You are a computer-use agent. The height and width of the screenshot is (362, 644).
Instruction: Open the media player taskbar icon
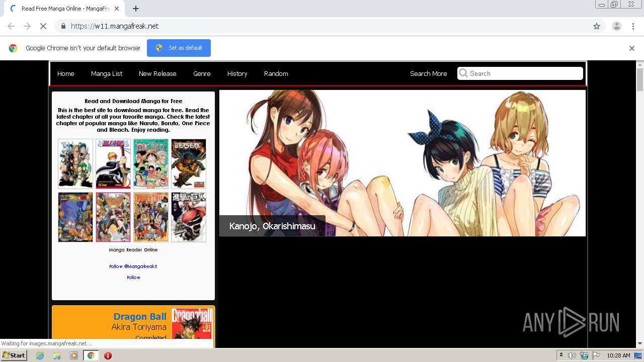pyautogui.click(x=74, y=355)
